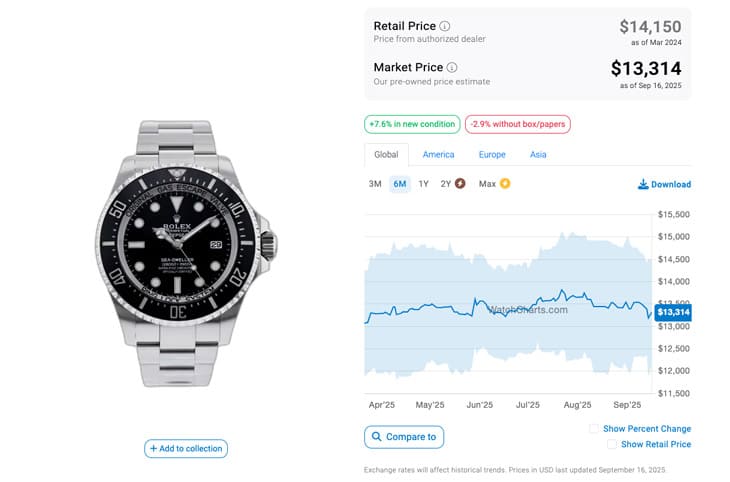Click the red without box/papers badge
This screenshot has width=730, height=482.
point(517,125)
